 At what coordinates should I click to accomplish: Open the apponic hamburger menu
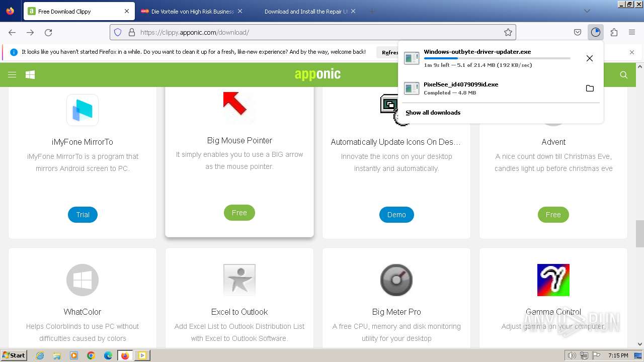pos(12,75)
